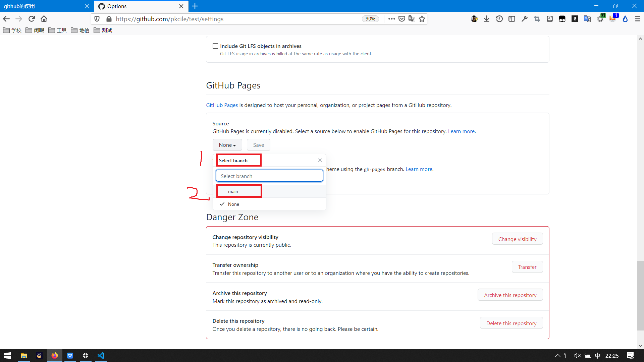Open the 学校 bookmarks folder
This screenshot has height=362, width=644.
12,30
